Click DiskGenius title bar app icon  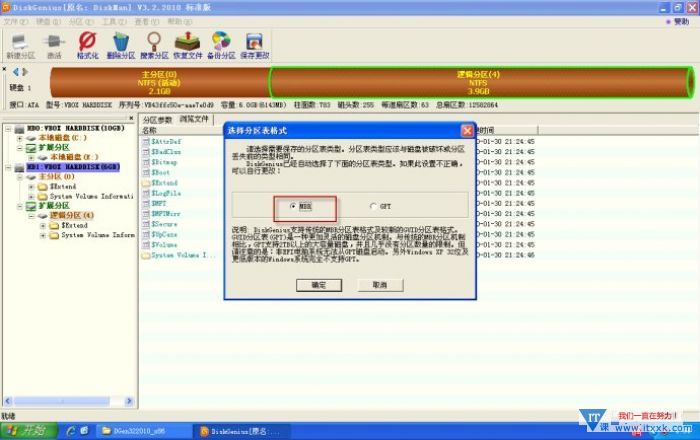(x=6, y=7)
